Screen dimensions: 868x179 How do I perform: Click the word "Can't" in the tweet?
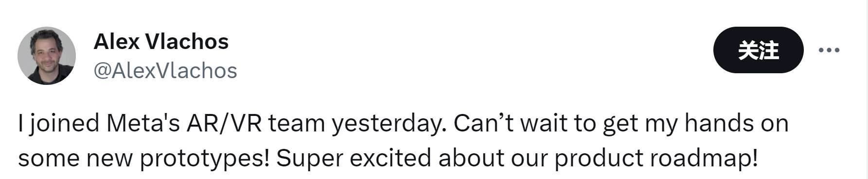click(483, 123)
